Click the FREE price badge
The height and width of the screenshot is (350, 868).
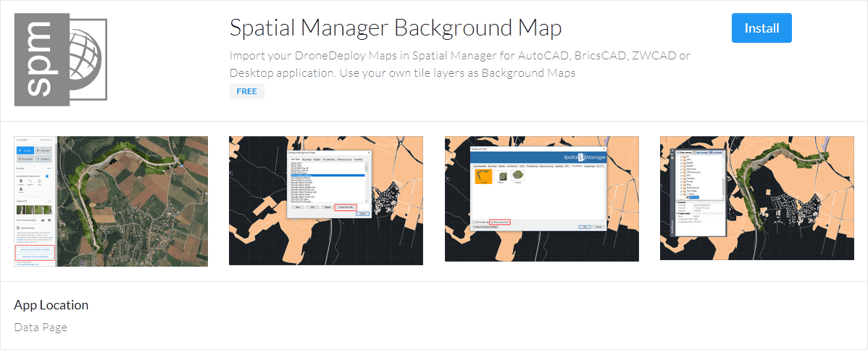tap(247, 91)
